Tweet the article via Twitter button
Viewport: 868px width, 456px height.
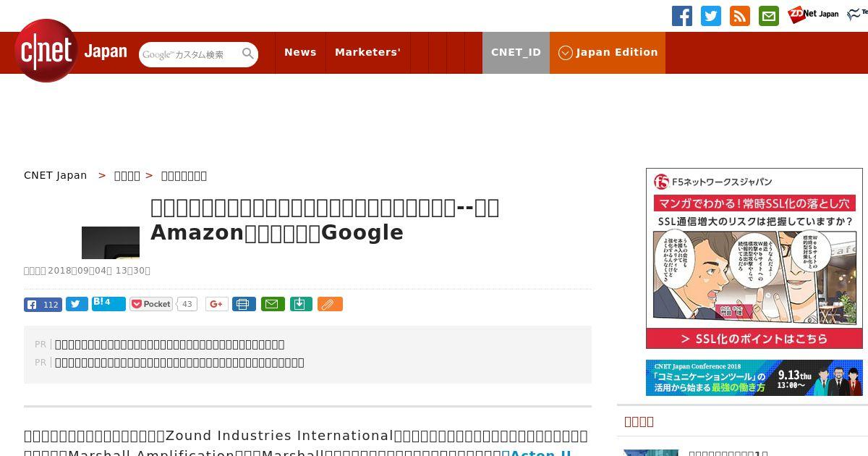[x=77, y=305]
